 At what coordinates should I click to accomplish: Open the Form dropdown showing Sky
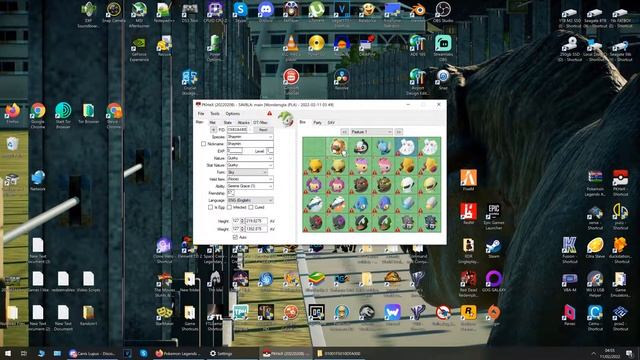pyautogui.click(x=248, y=172)
